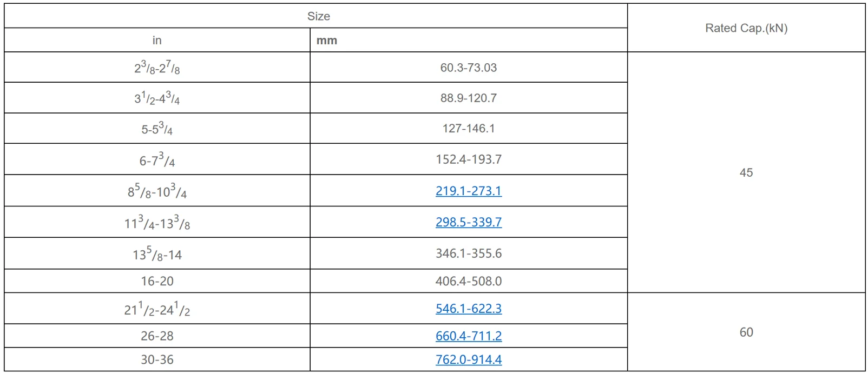Open the 762.0-914.4 mm link
The height and width of the screenshot is (374, 868).
tap(468, 360)
